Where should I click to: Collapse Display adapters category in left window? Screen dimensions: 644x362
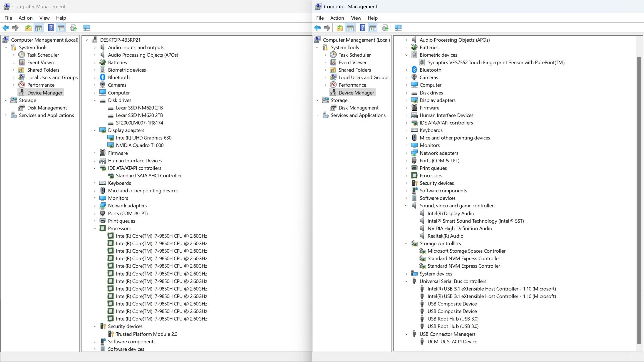click(x=95, y=130)
